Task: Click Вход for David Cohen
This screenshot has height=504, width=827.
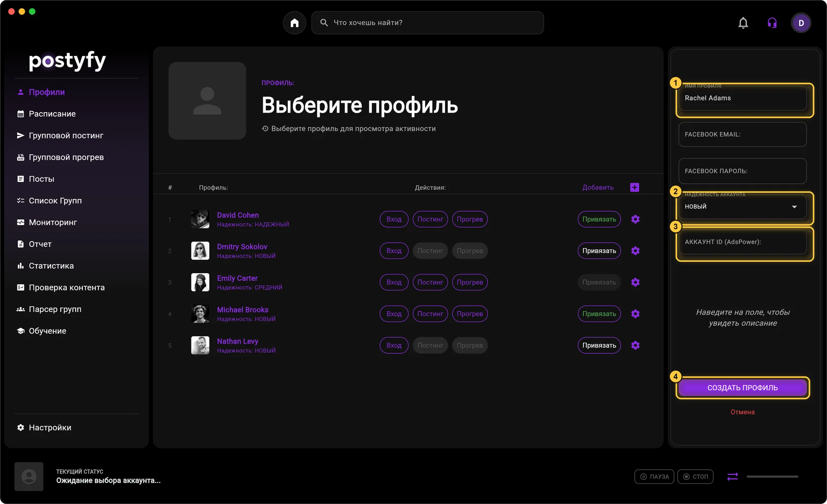Action: tap(394, 219)
